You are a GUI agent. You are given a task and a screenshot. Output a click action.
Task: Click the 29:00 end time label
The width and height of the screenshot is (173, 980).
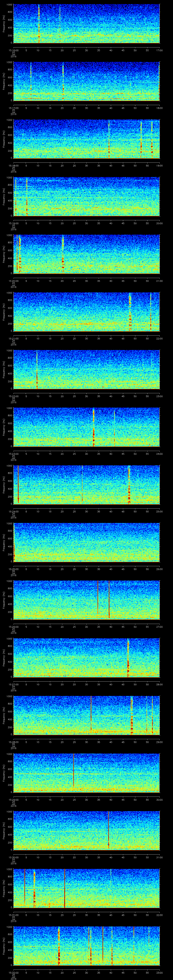(159, 742)
